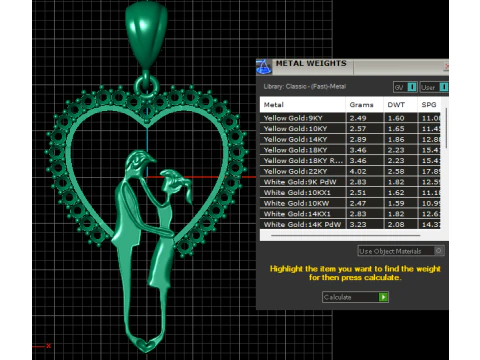Click the 2.58 DWT value
This screenshot has width=480, height=360.
pos(396,171)
